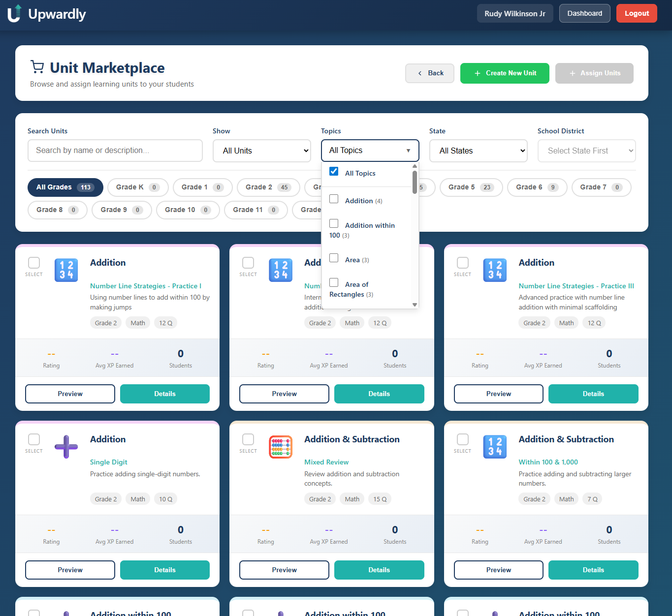This screenshot has width=672, height=616.
Task: Click the purple plus icon on Single Digit card
Action: tap(66, 447)
